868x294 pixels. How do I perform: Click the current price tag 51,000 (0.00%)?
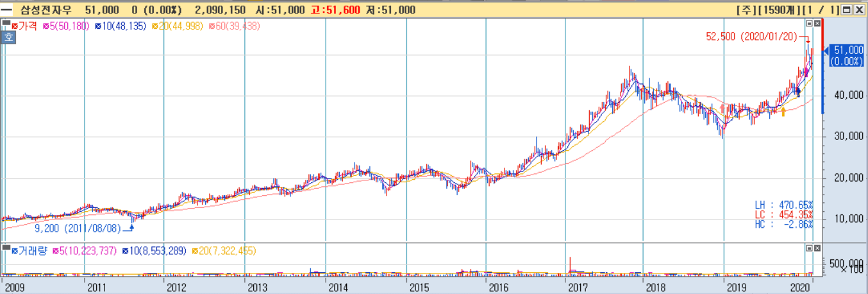846,56
